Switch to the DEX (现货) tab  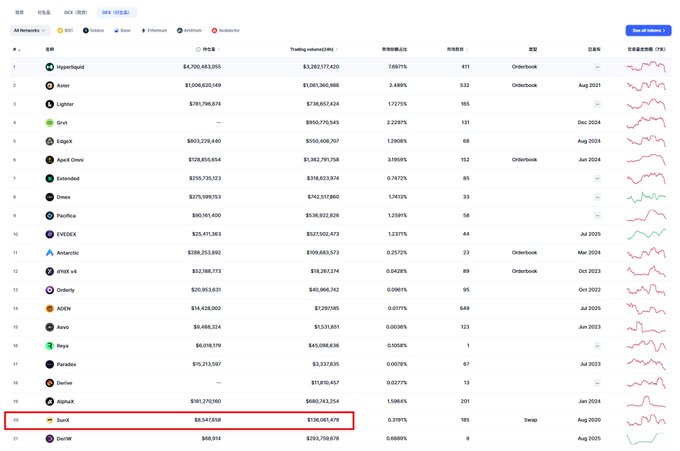[x=75, y=12]
